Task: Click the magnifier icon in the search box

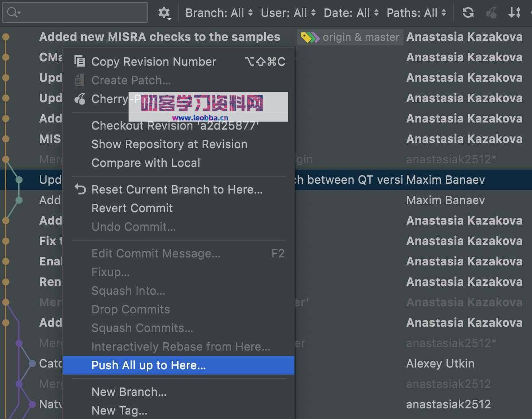Action: (13, 12)
